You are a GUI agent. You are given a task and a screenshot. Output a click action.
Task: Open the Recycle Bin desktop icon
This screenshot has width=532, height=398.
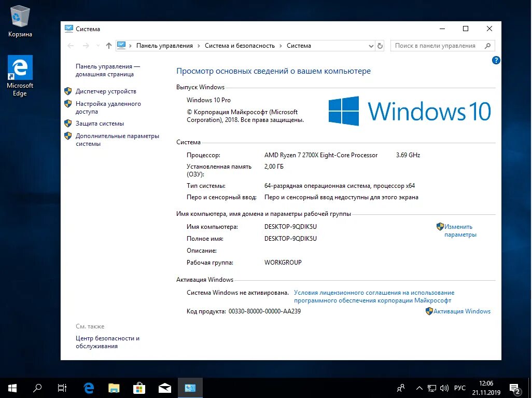pos(20,21)
